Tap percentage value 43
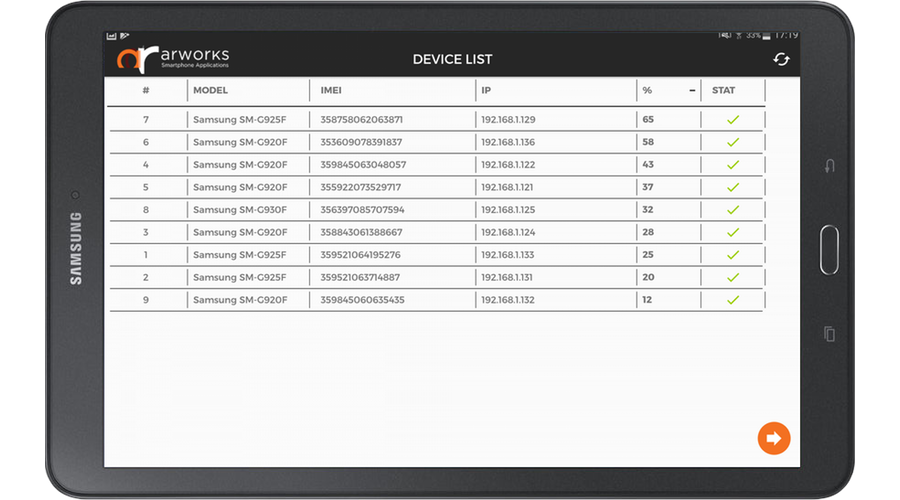900x500 pixels. (648, 164)
